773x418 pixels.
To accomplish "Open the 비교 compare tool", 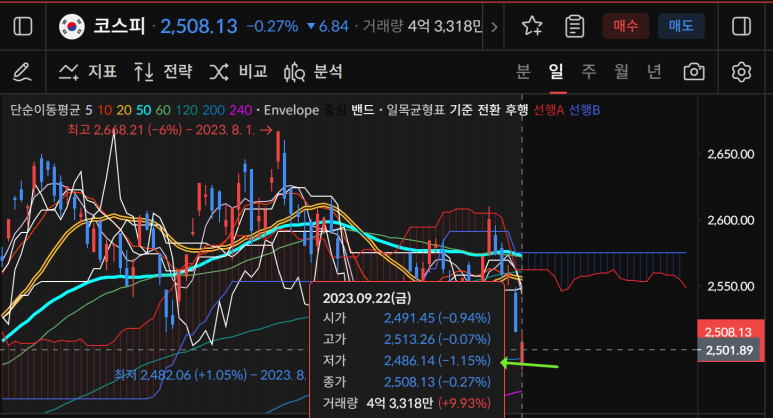I will point(238,72).
